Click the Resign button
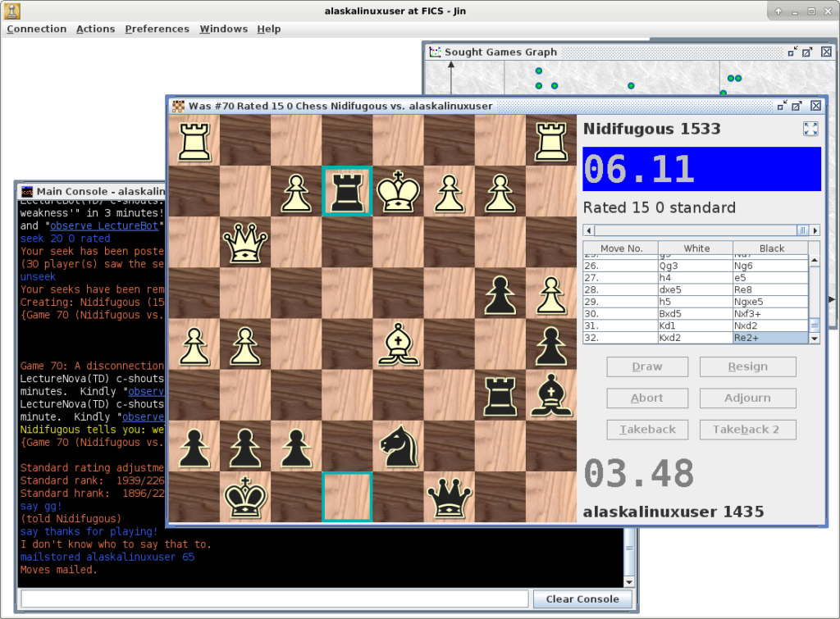Viewport: 840px width, 619px height. click(747, 366)
